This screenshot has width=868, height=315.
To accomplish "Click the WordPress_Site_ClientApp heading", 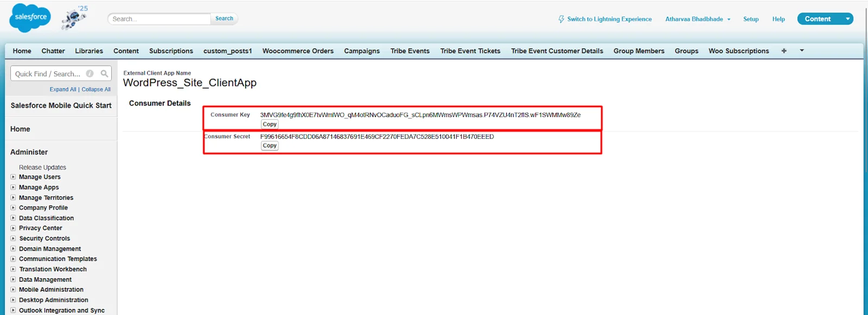I will 190,83.
